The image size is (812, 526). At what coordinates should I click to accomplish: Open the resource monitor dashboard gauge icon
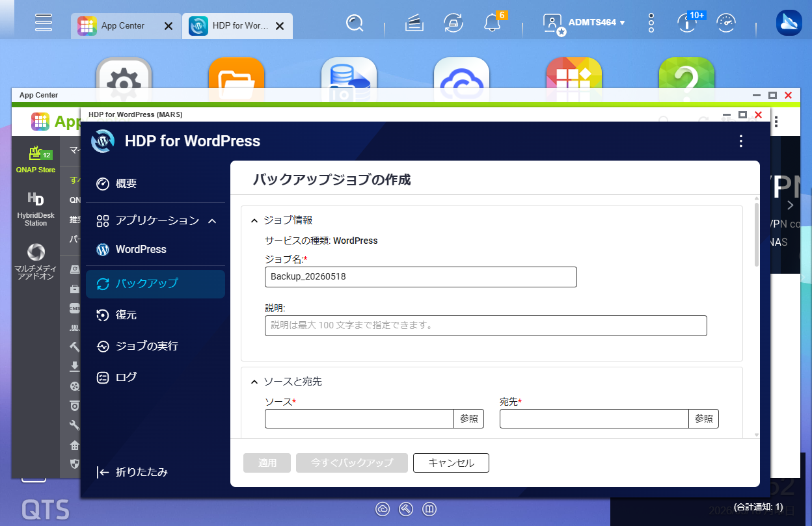coord(726,23)
